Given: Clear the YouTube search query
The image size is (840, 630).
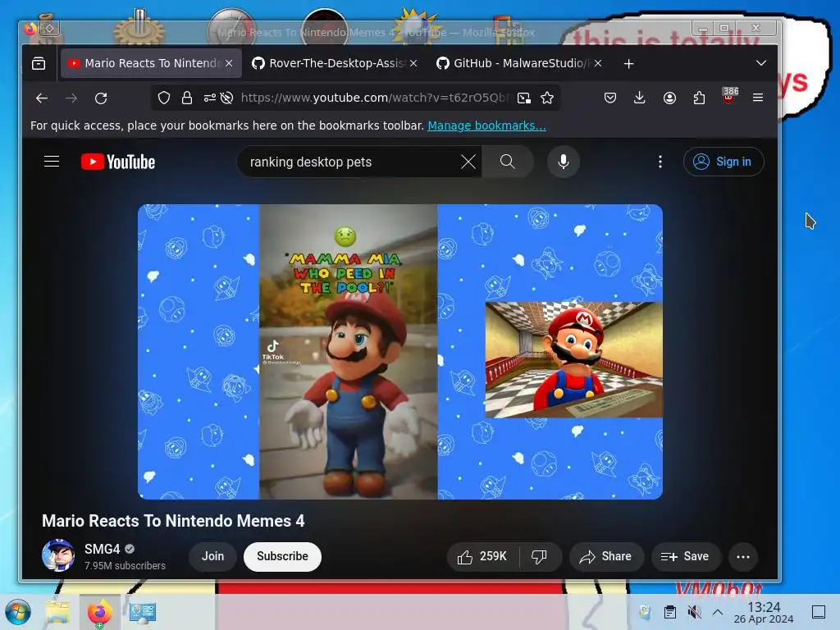Looking at the screenshot, I should (468, 162).
